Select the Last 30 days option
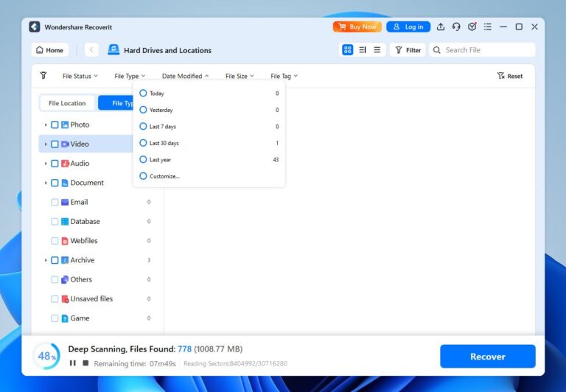Image resolution: width=566 pixels, height=392 pixels. click(x=143, y=143)
